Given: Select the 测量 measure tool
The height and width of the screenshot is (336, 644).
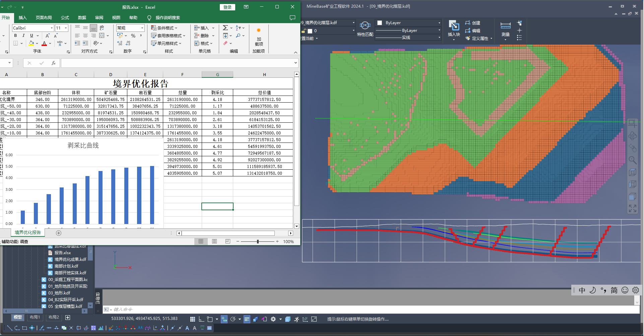Looking at the screenshot, I should click(505, 26).
